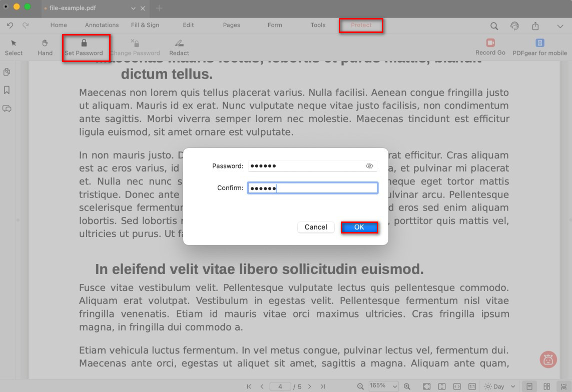Viewport: 572px width, 392px height.
Task: Go to the previous page
Action: [x=262, y=386]
